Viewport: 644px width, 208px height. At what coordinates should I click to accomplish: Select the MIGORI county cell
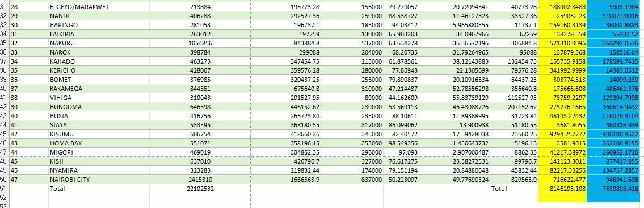99,152
